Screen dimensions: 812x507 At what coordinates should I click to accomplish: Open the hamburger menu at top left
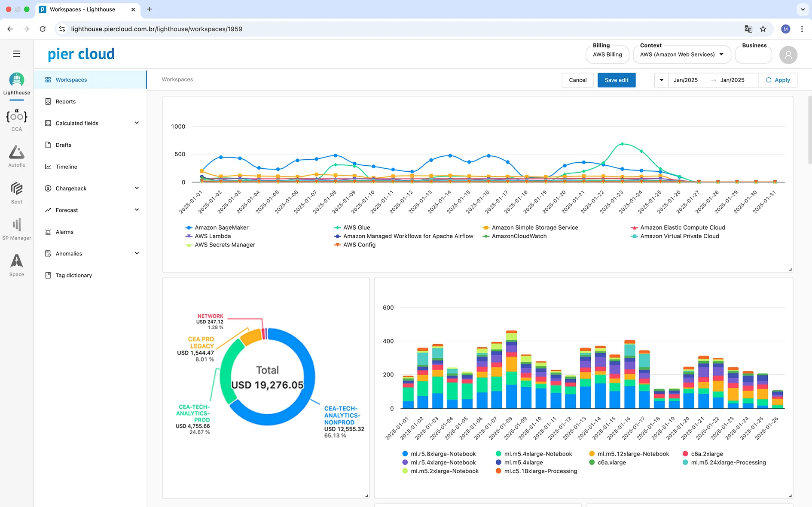(17, 53)
